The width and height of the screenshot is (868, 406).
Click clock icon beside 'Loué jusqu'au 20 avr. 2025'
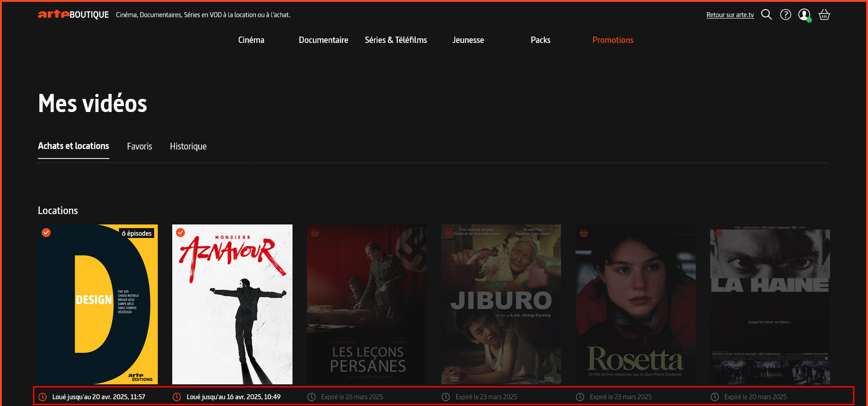pos(42,397)
